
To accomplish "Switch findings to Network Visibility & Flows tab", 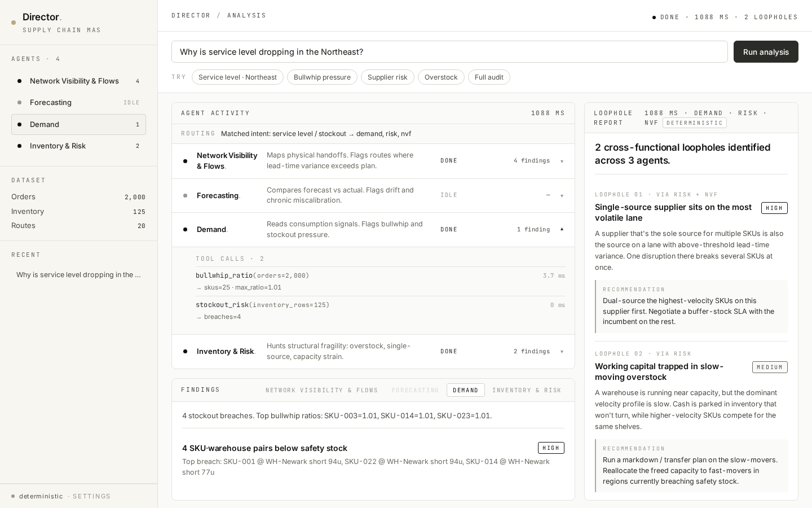I will [x=322, y=390].
